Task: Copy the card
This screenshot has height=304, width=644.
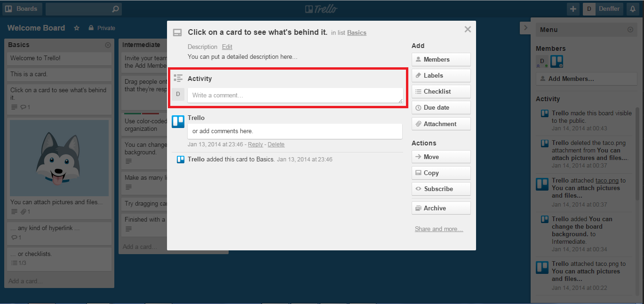Action: 441,173
